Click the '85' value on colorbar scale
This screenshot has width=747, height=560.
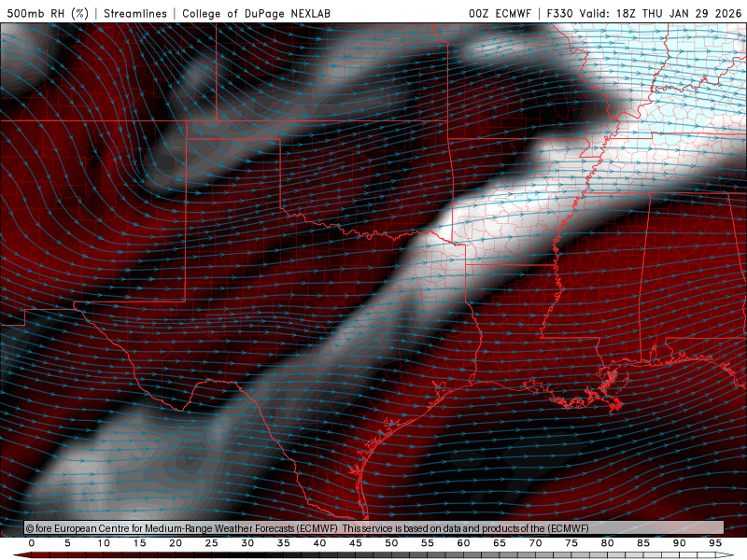[x=643, y=543]
